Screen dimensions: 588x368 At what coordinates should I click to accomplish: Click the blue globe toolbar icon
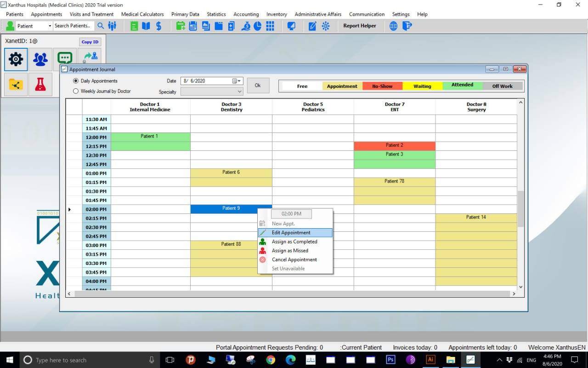pyautogui.click(x=393, y=26)
